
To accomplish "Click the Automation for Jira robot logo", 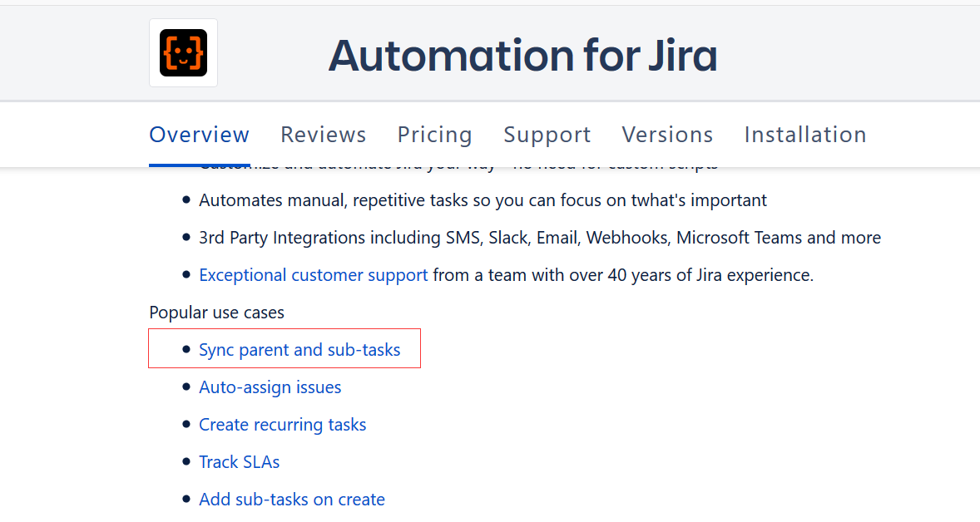I will coord(183,52).
